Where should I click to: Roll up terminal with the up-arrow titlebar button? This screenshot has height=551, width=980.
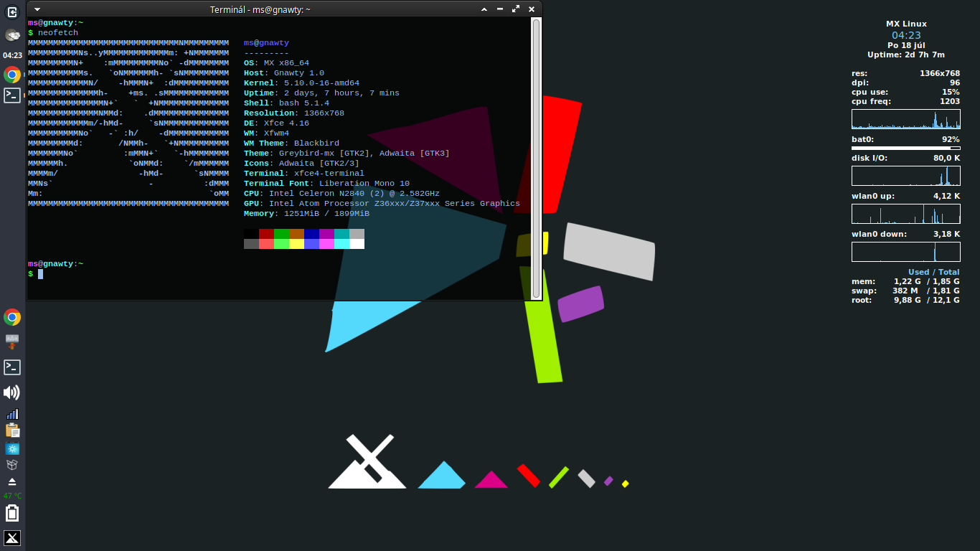point(484,9)
